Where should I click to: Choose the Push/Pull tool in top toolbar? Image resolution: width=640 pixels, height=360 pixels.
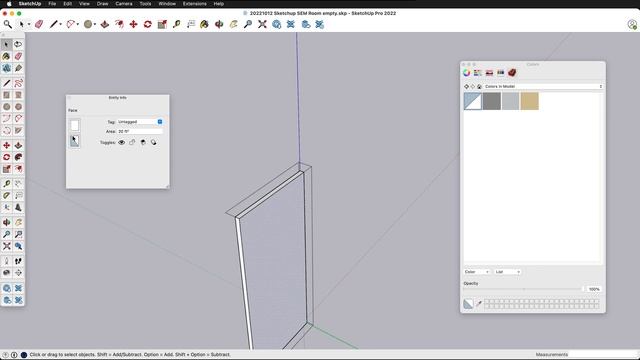click(105, 24)
